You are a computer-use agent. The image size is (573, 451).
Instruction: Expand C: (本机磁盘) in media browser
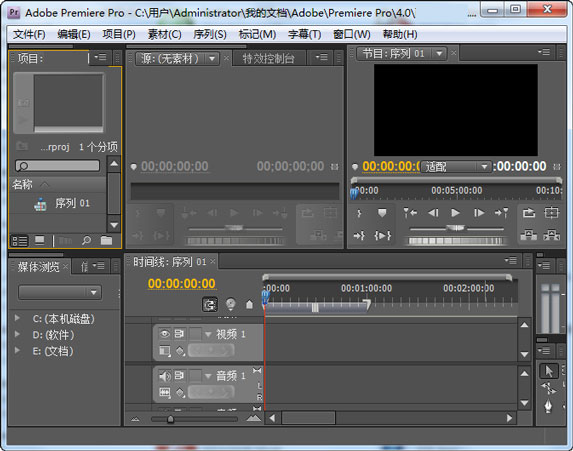click(x=17, y=318)
